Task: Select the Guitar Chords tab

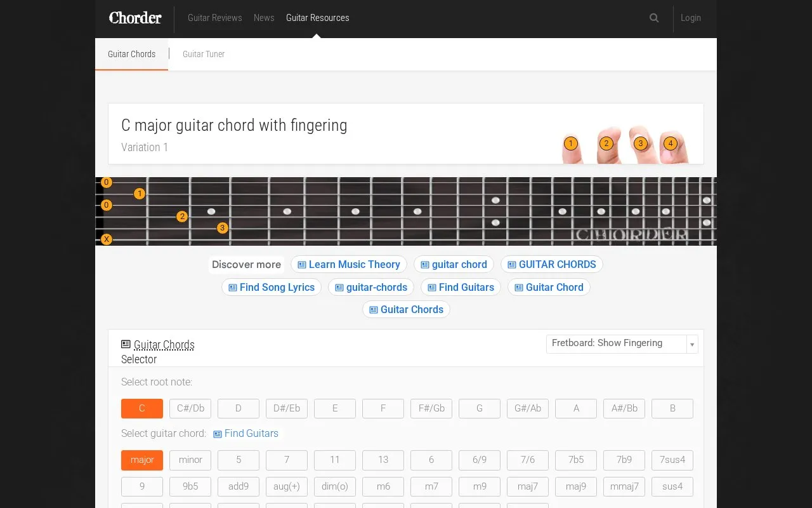Action: tap(132, 54)
